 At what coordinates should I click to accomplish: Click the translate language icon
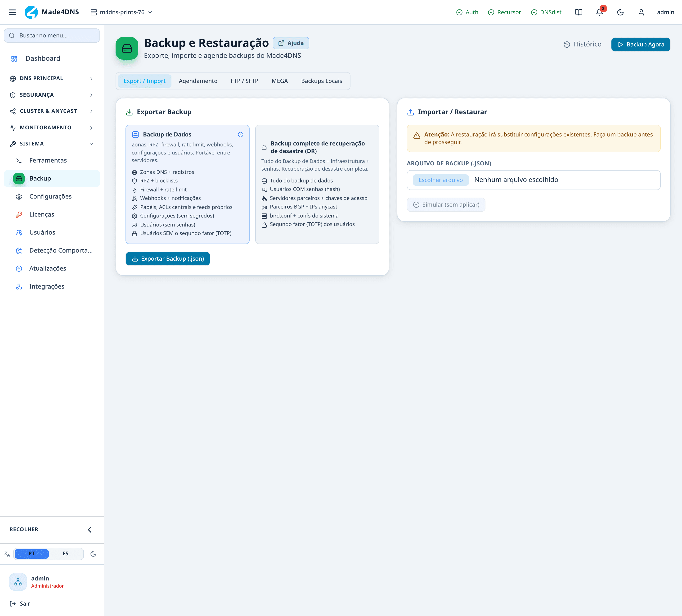[7, 554]
